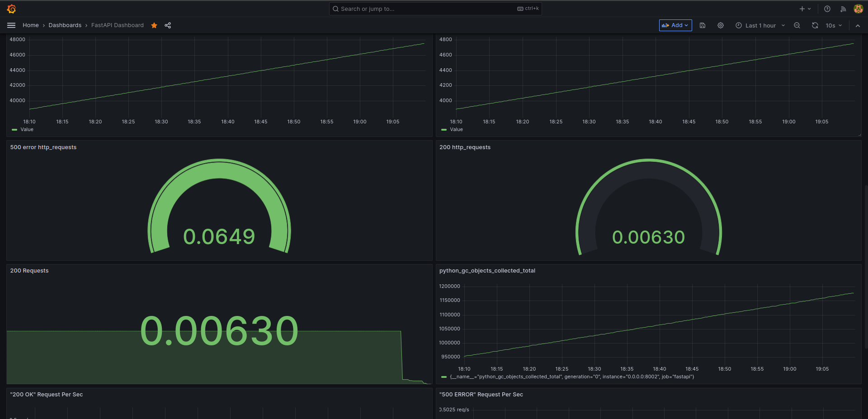The height and width of the screenshot is (419, 868).
Task: Open Dashboards breadcrumb link
Action: tap(65, 25)
